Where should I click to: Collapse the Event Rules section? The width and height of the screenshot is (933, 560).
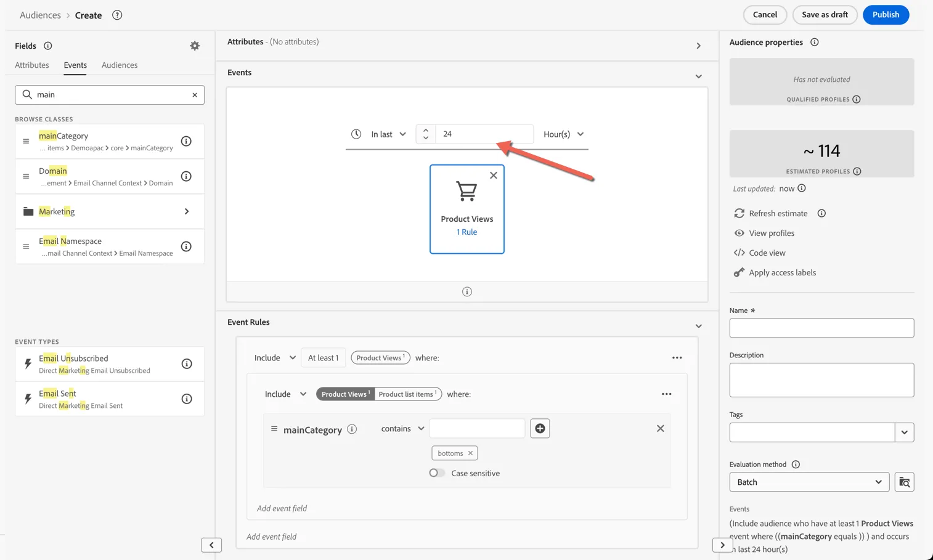tap(698, 326)
